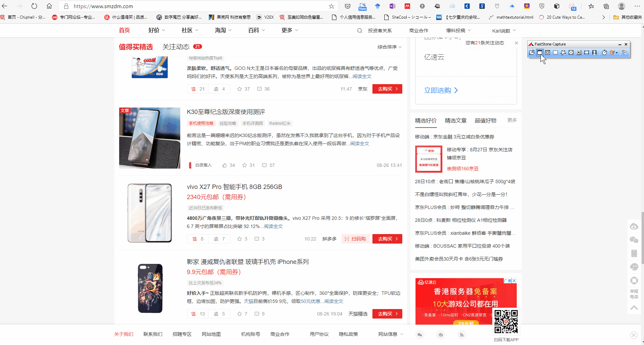This screenshot has width=644, height=345.
Task: Click RSS feed icon in footer
Action: [461, 335]
